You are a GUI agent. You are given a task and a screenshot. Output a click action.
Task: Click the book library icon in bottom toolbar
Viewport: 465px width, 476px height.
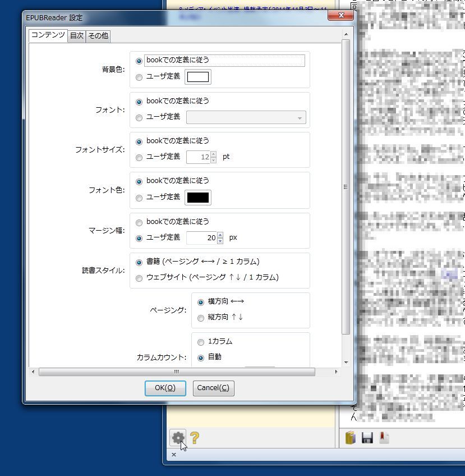tap(351, 438)
